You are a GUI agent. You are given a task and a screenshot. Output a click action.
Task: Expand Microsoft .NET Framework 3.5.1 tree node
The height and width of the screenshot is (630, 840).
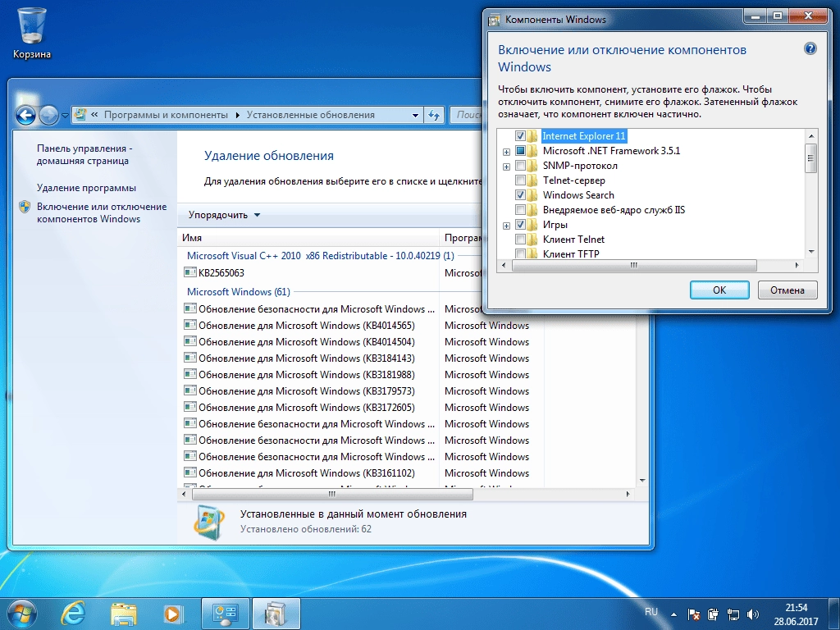[x=506, y=152]
